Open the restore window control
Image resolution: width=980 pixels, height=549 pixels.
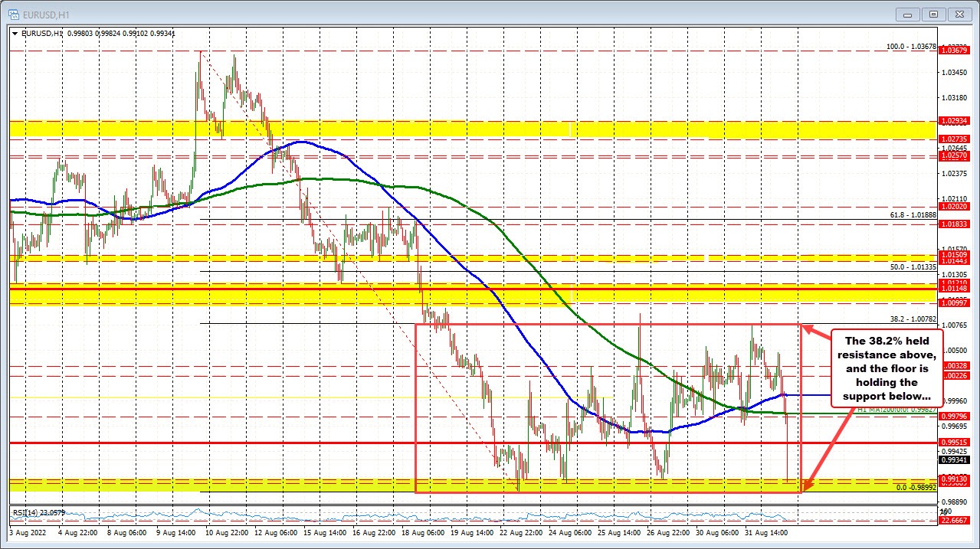[x=932, y=14]
